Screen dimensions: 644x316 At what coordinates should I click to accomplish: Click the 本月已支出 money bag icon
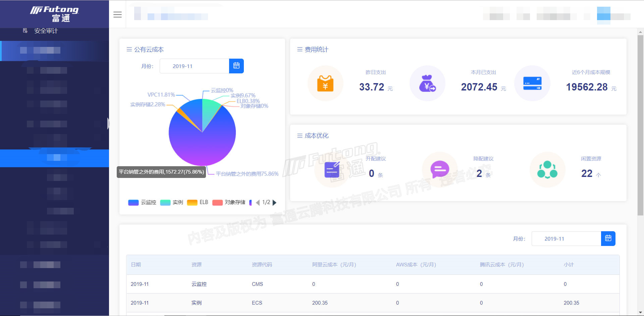tap(427, 83)
